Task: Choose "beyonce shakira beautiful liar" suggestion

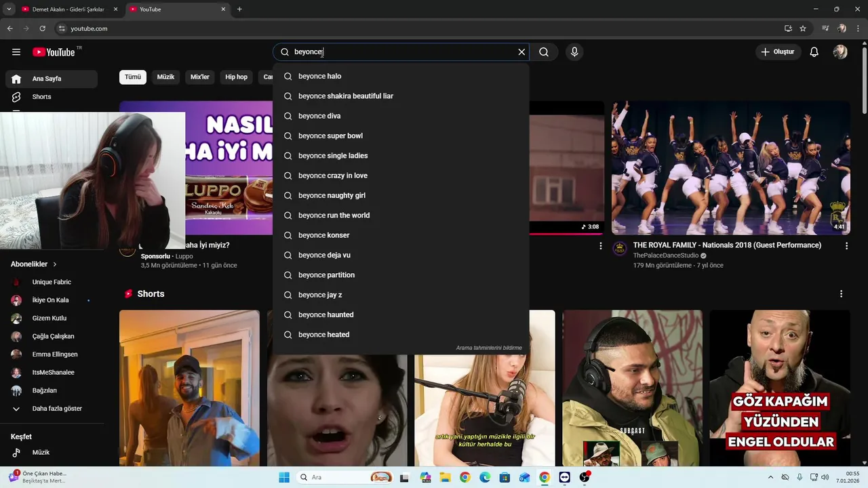Action: [x=401, y=96]
